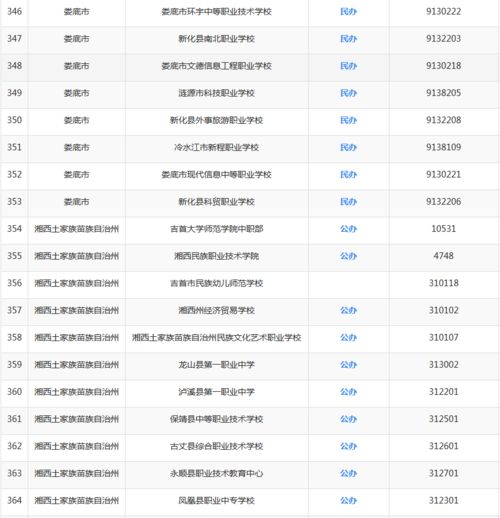The width and height of the screenshot is (500, 518).
Task: Select the code 312301
Action: 443,501
